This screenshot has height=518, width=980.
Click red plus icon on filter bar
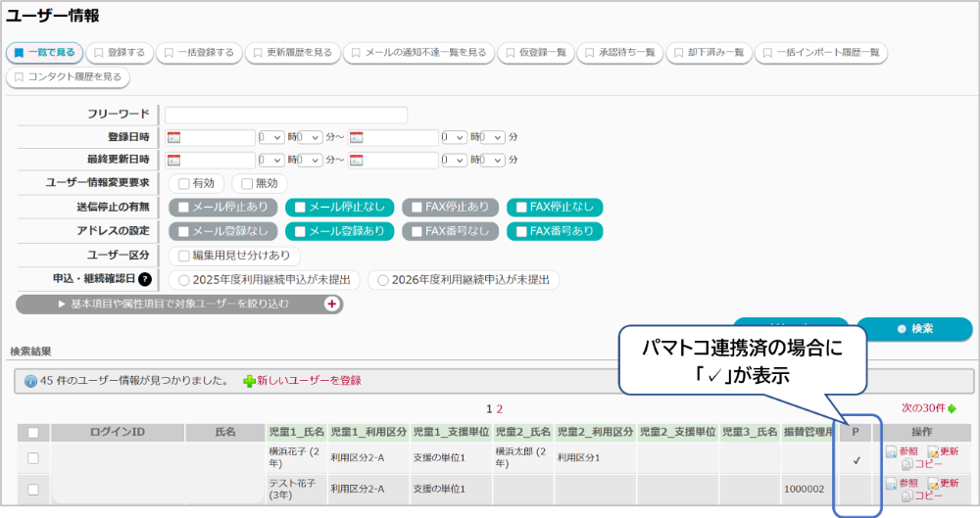pos(331,305)
